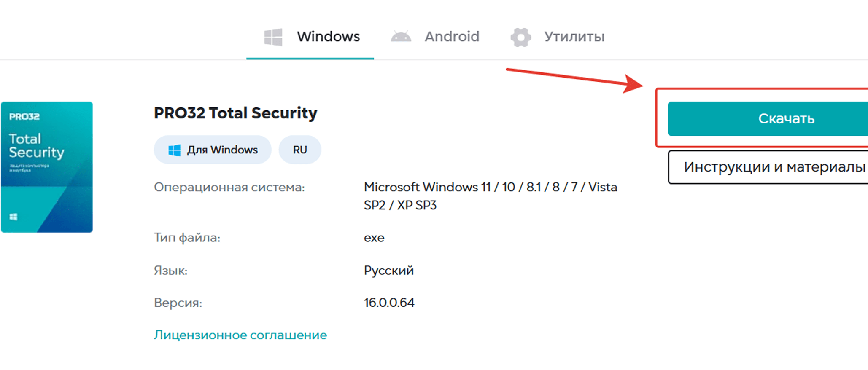
Task: Click the Скачать download button
Action: [785, 118]
